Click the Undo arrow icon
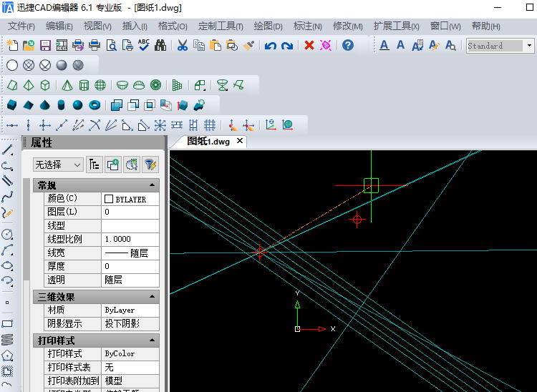This screenshot has height=392, width=537. pos(270,46)
